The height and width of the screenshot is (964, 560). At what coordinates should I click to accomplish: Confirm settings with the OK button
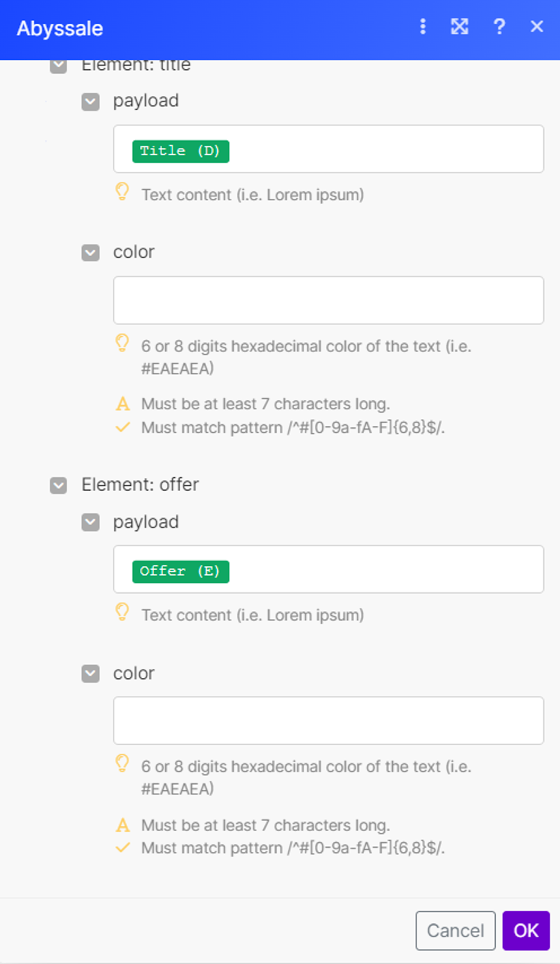[x=526, y=931]
